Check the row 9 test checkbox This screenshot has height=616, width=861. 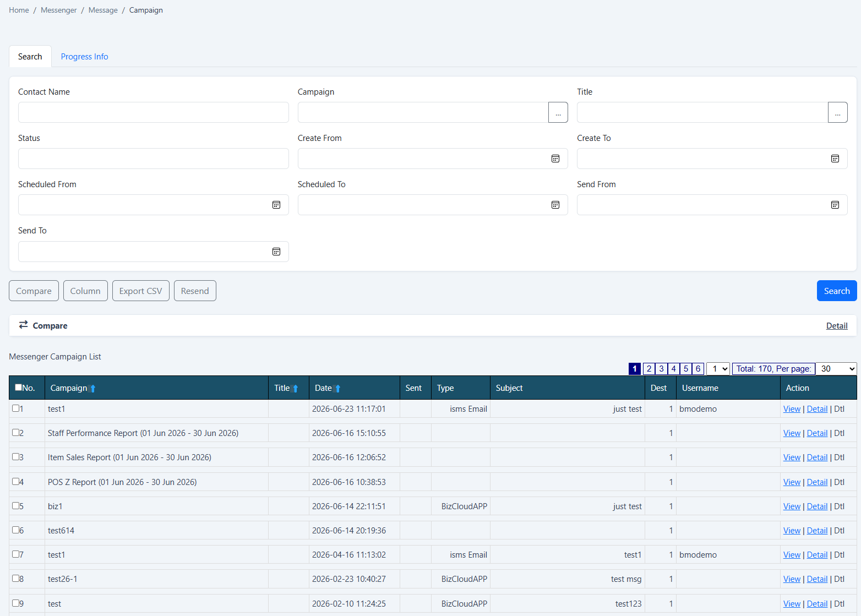16,603
